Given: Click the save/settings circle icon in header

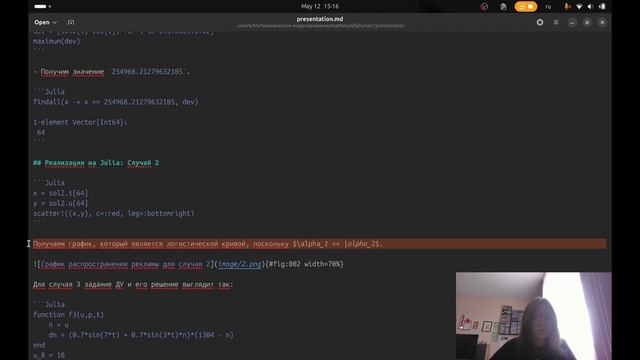Looking at the screenshot, I should [540, 22].
